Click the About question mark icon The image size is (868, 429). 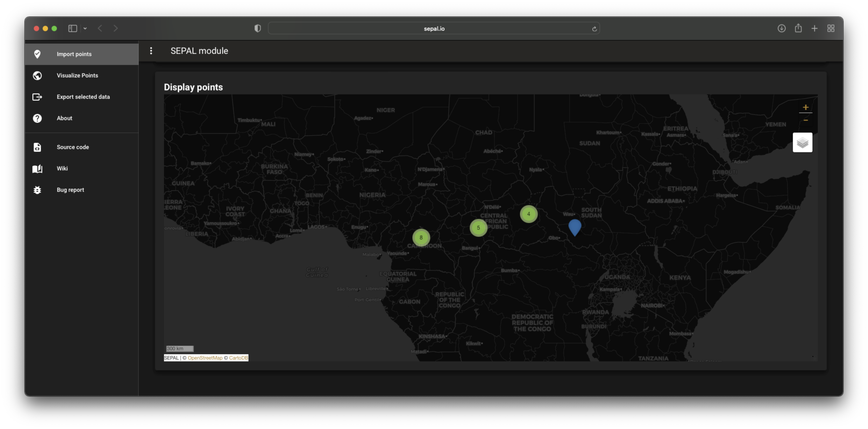coord(37,118)
